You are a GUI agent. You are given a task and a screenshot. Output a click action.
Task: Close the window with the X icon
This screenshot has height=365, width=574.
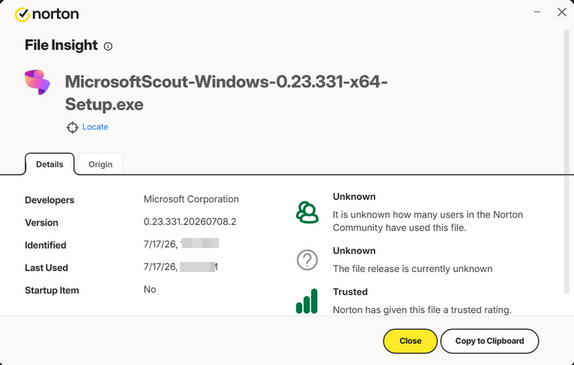click(x=562, y=12)
